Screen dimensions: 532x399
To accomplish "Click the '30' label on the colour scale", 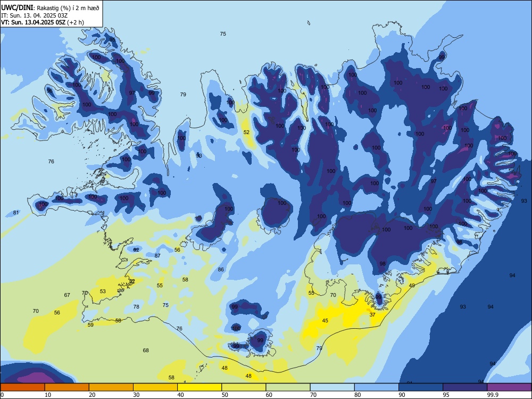I will pyautogui.click(x=136, y=395).
